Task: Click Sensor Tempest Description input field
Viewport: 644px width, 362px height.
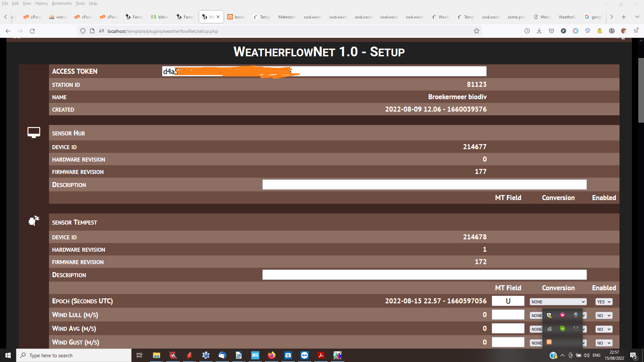Action: coord(424,275)
